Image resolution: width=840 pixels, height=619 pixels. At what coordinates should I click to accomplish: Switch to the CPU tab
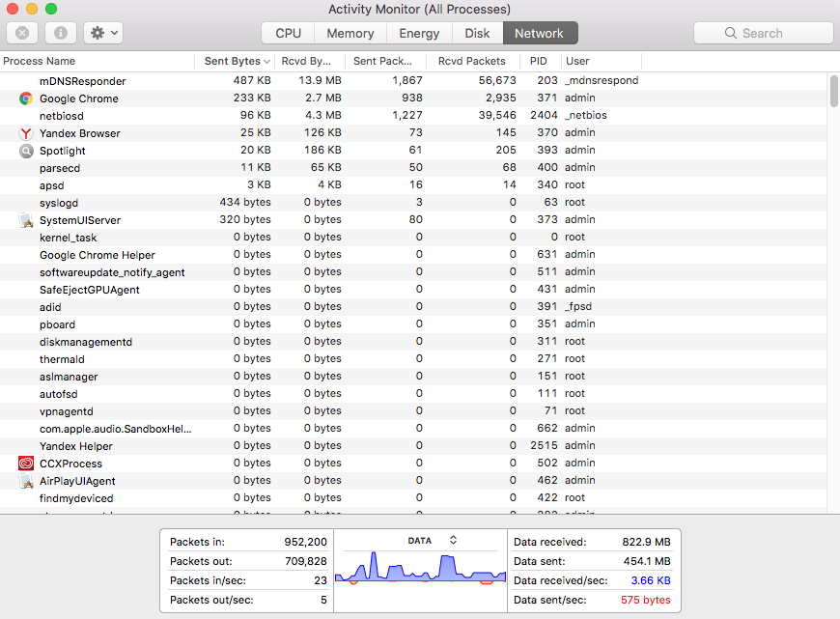click(289, 33)
